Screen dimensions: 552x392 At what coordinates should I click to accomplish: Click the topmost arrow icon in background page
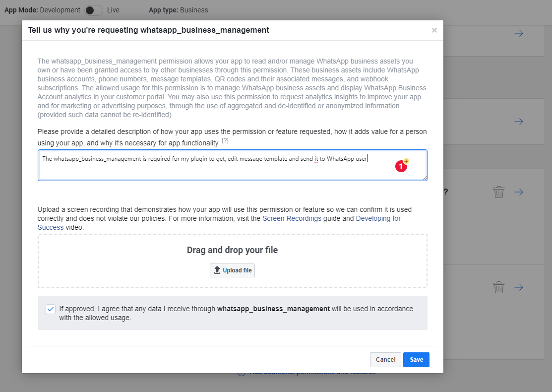(x=519, y=33)
